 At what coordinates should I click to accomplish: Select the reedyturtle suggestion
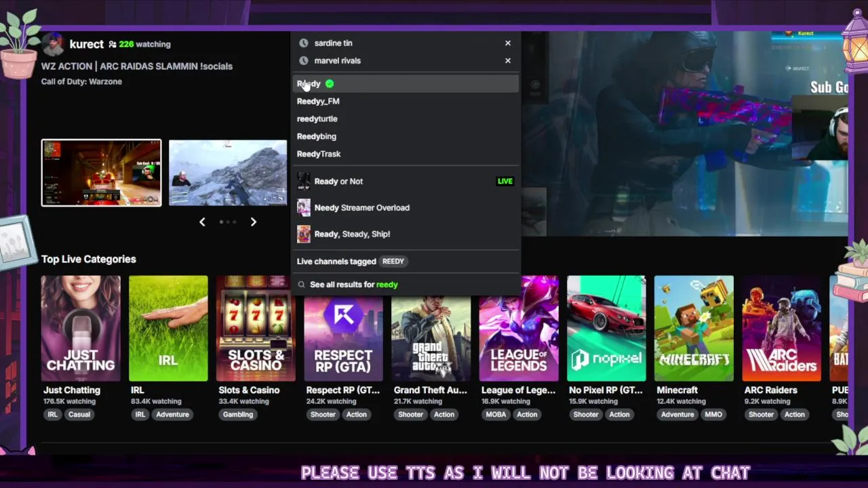coord(406,119)
